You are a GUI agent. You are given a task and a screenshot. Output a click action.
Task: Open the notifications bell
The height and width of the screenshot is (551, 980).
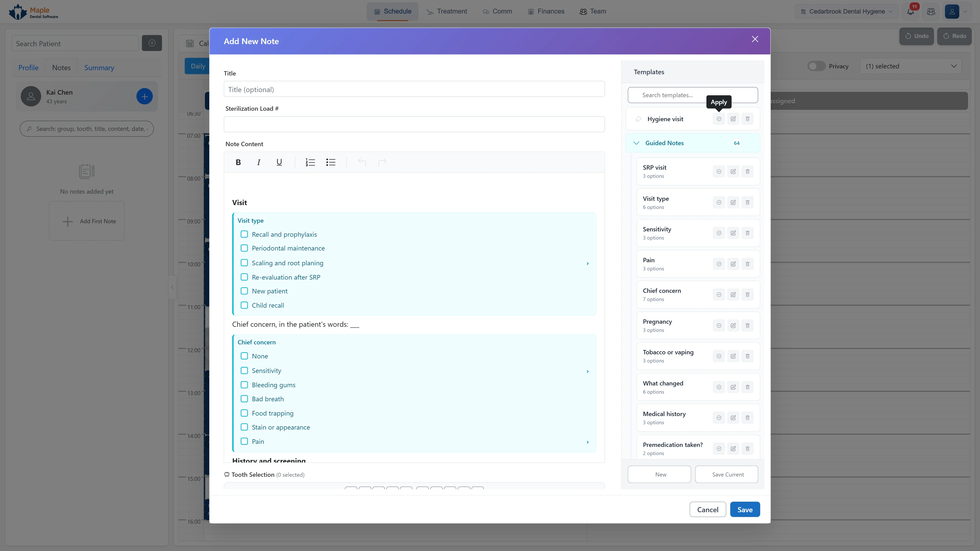(910, 11)
